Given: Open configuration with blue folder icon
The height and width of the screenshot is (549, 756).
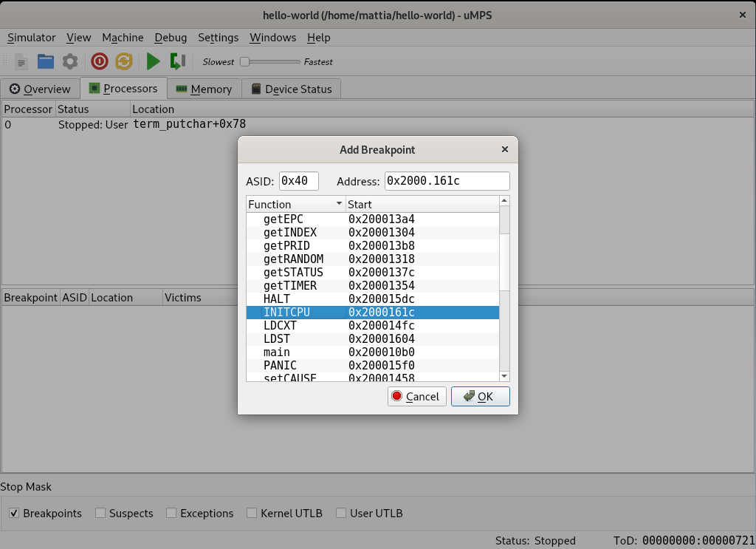Looking at the screenshot, I should coord(46,62).
